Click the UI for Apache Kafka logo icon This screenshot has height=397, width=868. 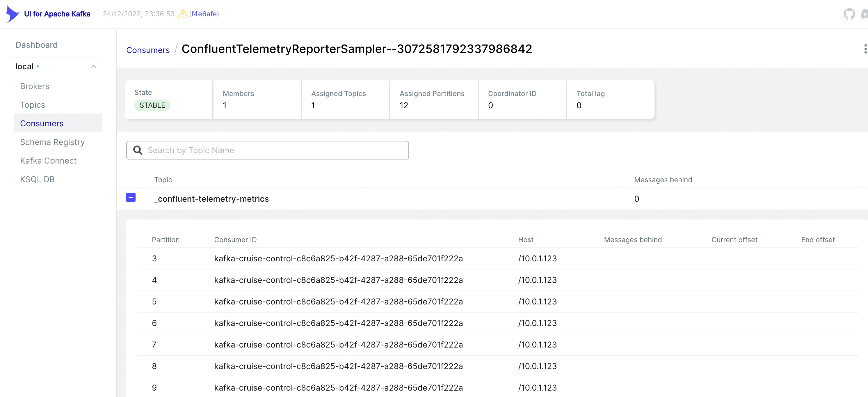13,14
